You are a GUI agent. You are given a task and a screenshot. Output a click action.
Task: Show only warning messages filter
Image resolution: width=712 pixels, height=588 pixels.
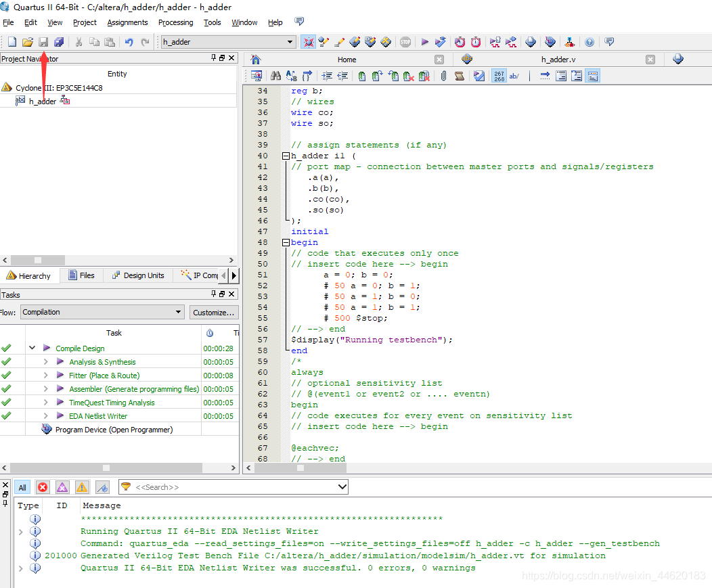(82, 487)
